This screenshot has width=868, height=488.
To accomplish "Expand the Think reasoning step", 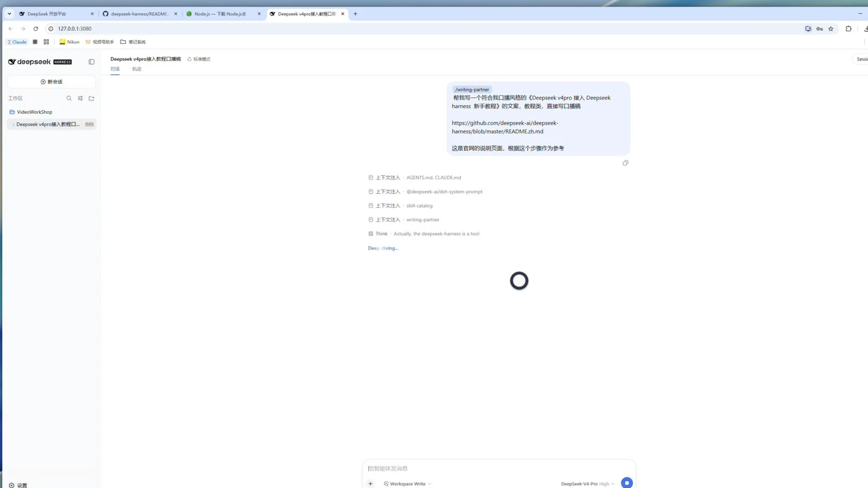I will (x=424, y=234).
